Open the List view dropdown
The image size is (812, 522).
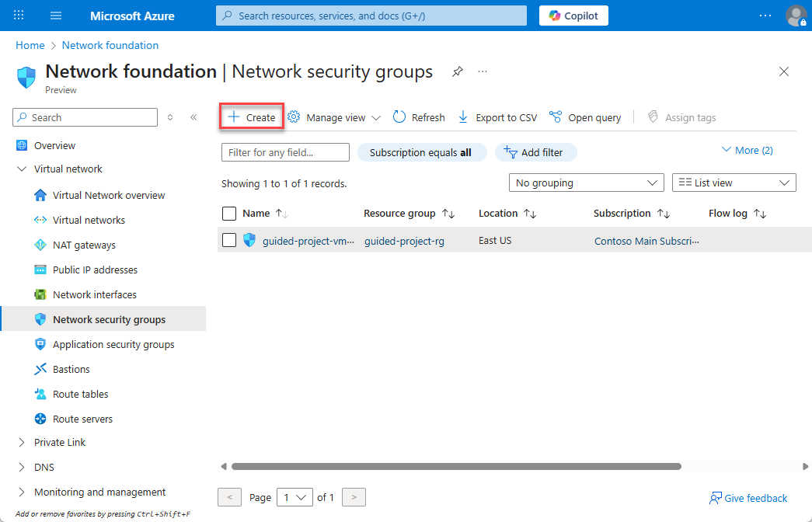coord(734,183)
